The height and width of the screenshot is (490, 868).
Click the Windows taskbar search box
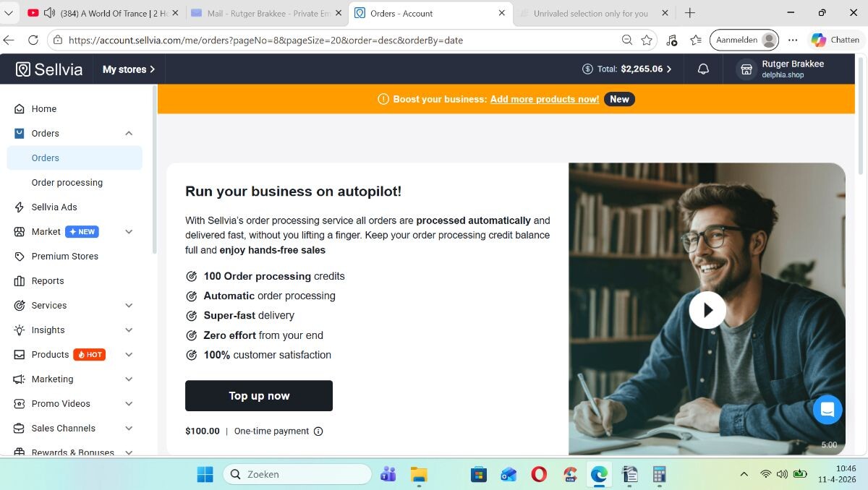click(297, 474)
